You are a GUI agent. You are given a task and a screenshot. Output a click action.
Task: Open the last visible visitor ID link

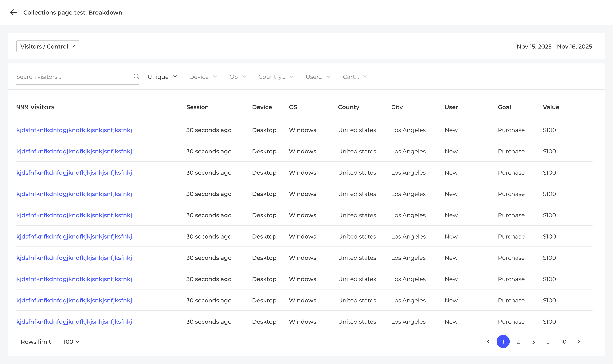point(74,322)
